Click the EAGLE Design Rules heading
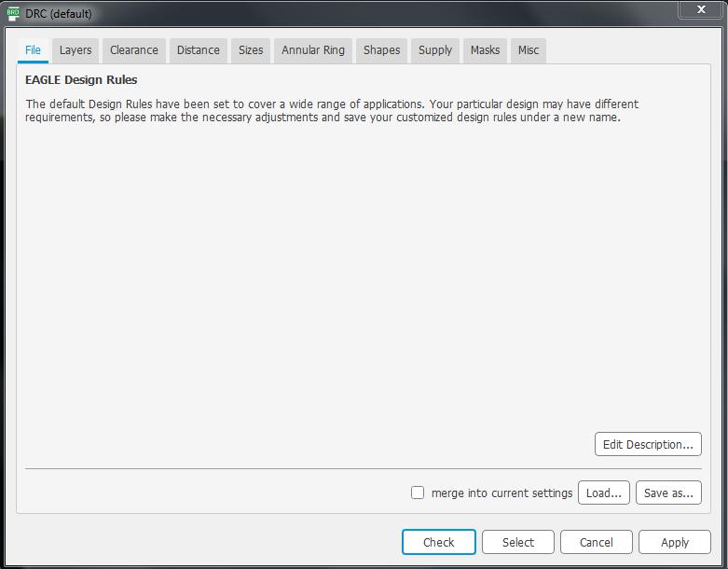 (81, 80)
